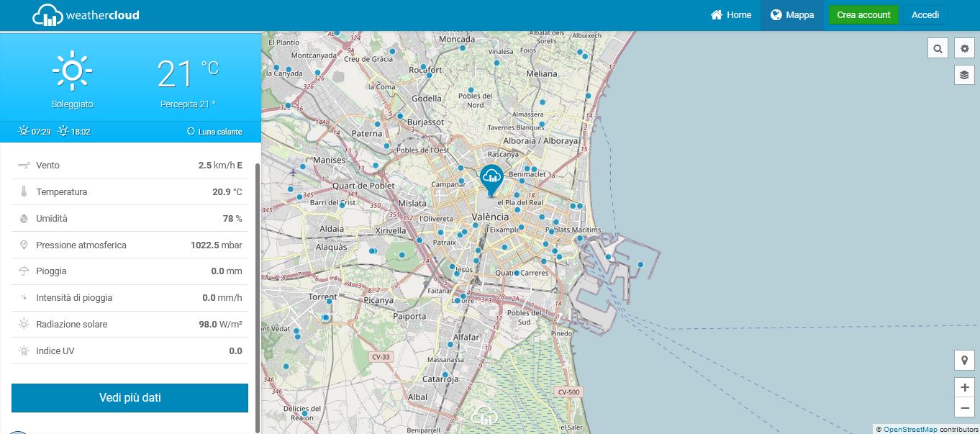This screenshot has width=980, height=434.
Task: Click the Weathercloud logo
Action: (86, 15)
